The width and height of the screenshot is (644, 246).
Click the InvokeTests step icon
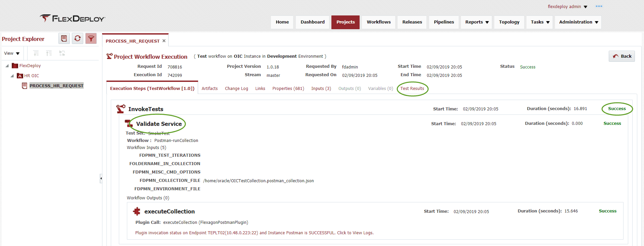click(121, 108)
